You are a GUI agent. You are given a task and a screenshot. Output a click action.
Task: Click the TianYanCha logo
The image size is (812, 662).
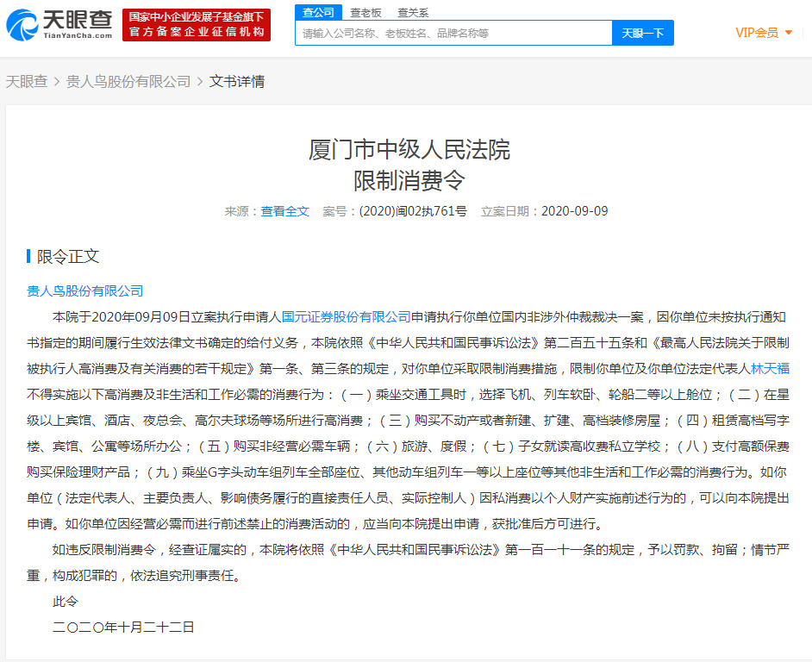point(59,25)
